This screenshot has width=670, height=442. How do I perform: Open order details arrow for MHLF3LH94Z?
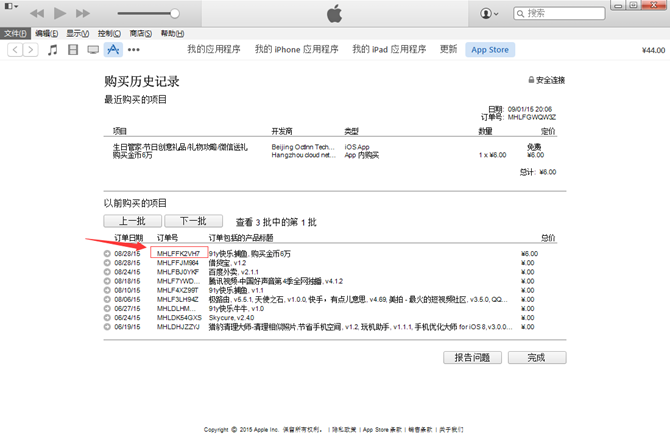coord(107,300)
